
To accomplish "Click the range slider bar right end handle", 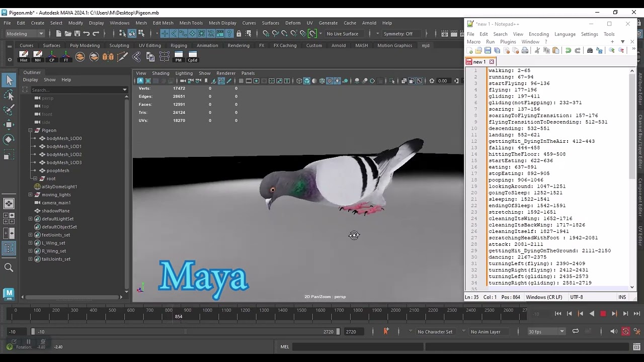I will pos(338,332).
